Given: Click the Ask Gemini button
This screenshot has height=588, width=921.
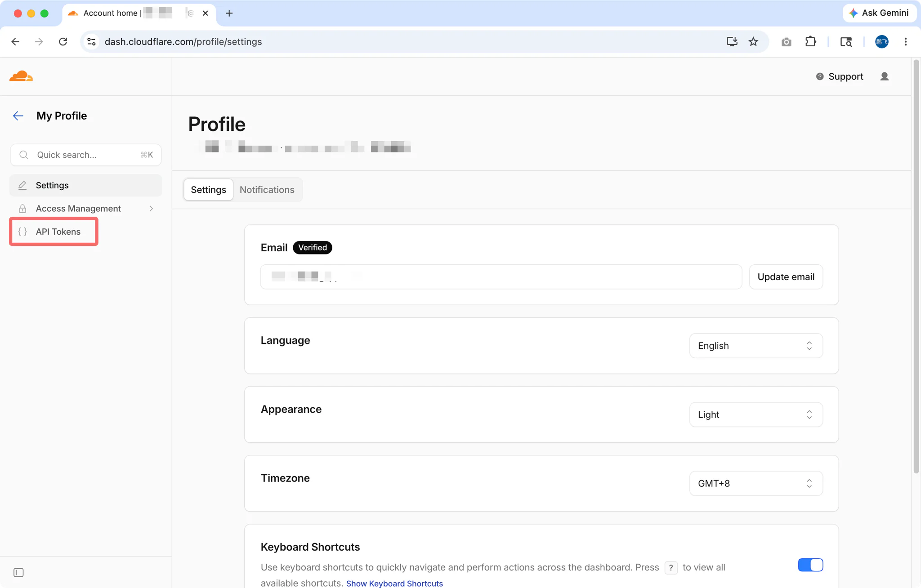Looking at the screenshot, I should pos(879,13).
